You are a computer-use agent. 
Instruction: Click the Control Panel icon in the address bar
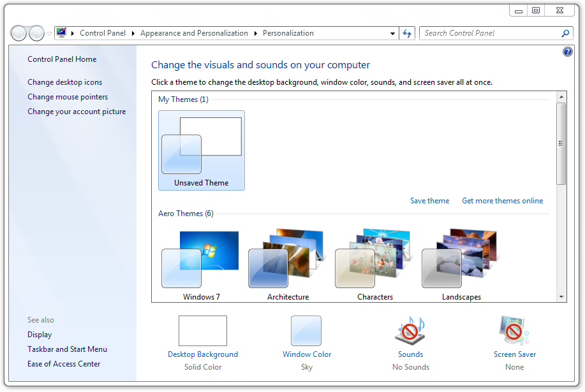(61, 33)
